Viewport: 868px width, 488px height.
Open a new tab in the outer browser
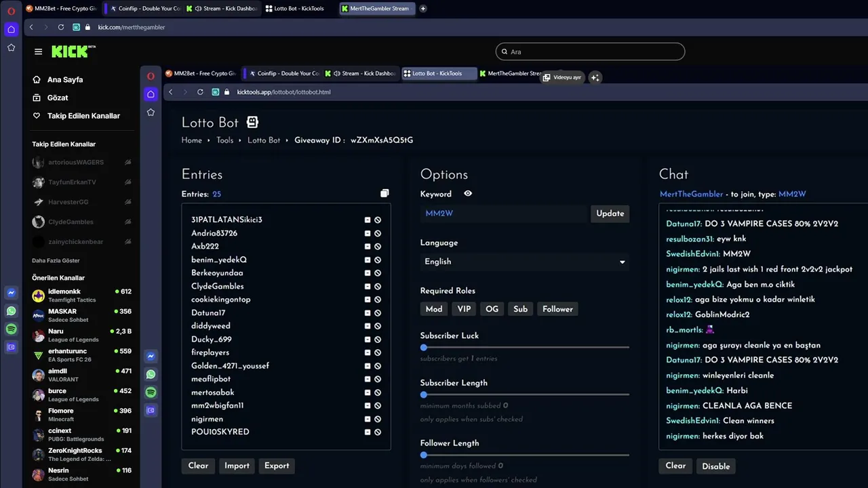tap(423, 9)
